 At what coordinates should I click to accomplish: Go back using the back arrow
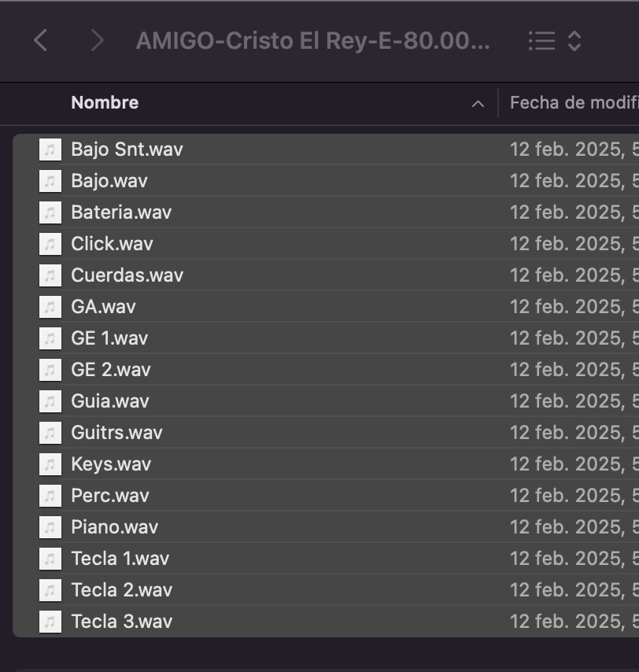41,40
